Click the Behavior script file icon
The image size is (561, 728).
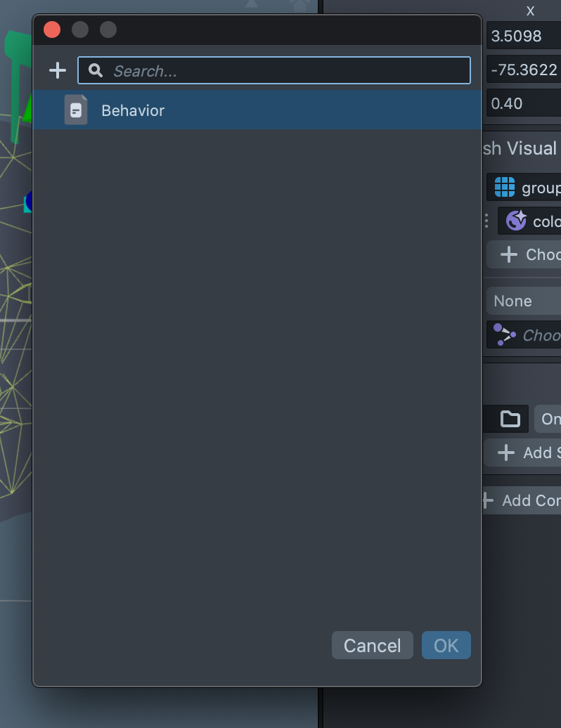coord(76,110)
